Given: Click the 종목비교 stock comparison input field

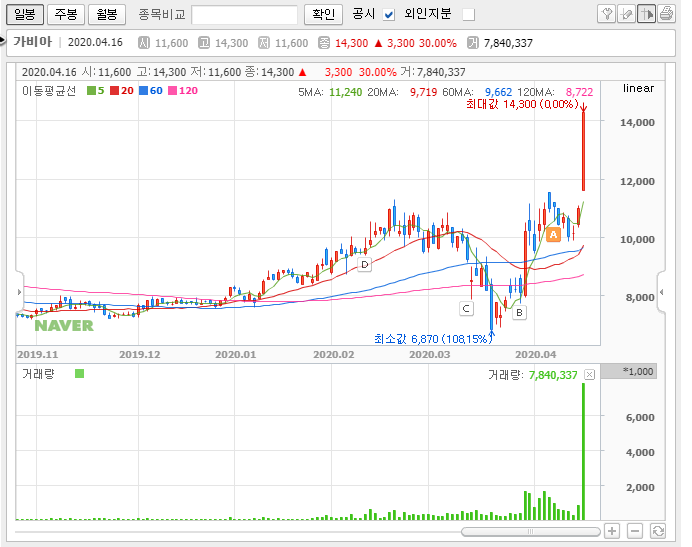Looking at the screenshot, I should coord(244,15).
